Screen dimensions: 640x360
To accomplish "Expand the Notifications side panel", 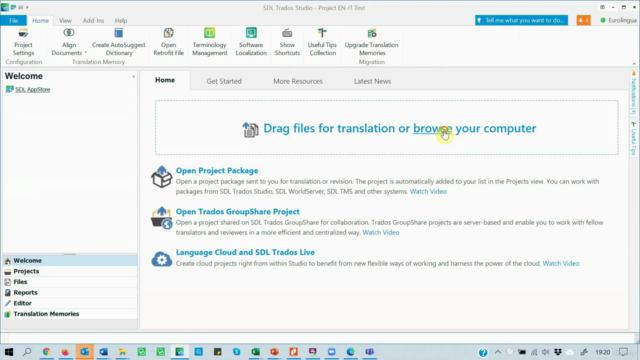I will click(633, 93).
